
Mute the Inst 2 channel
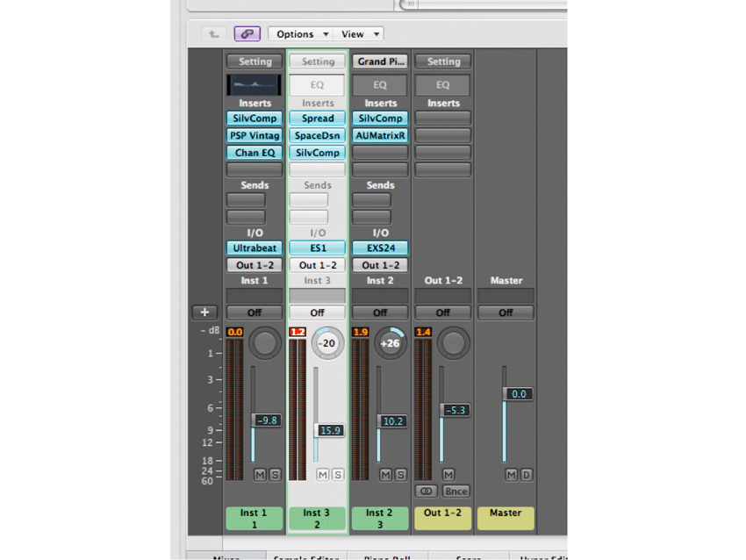(385, 474)
